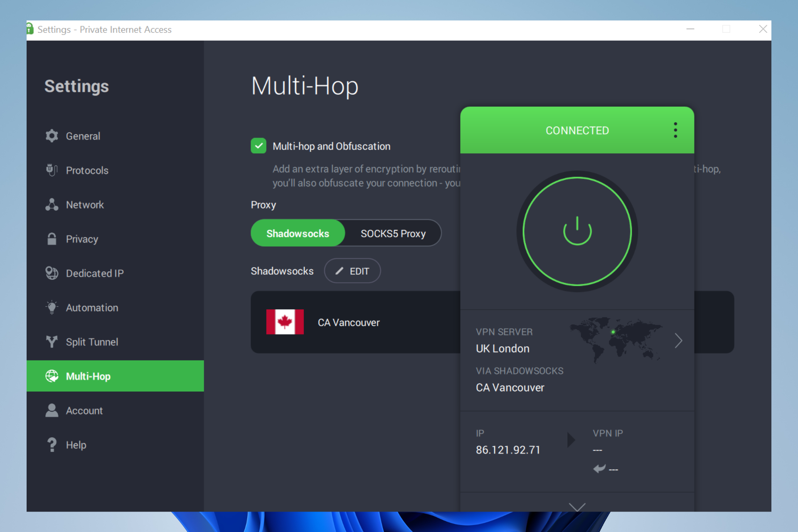Click the world map in VPN server tile
This screenshot has width=798, height=532.
click(616, 340)
